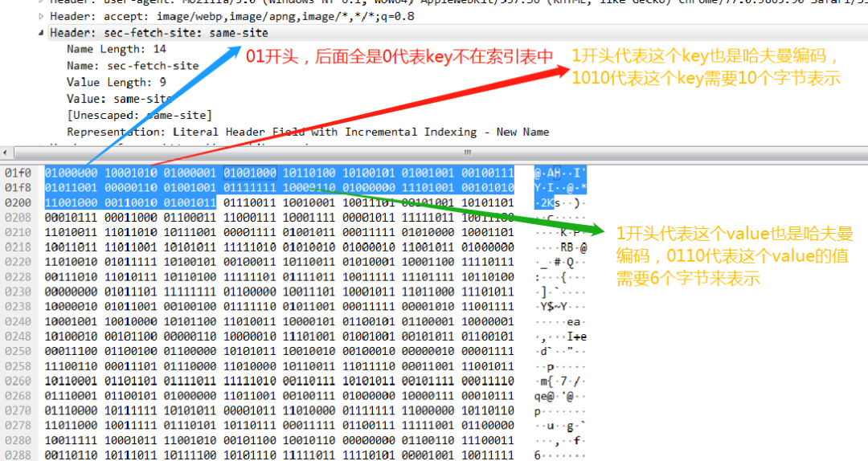The height and width of the screenshot is (461, 868).
Task: Click ASCII text '·,···I+e' for row 0248
Action: (560, 337)
